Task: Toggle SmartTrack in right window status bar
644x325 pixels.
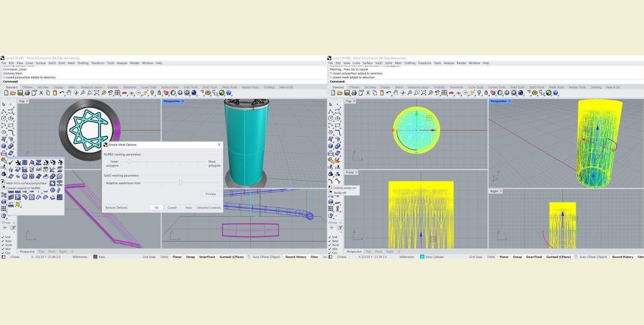Action: coord(534,257)
